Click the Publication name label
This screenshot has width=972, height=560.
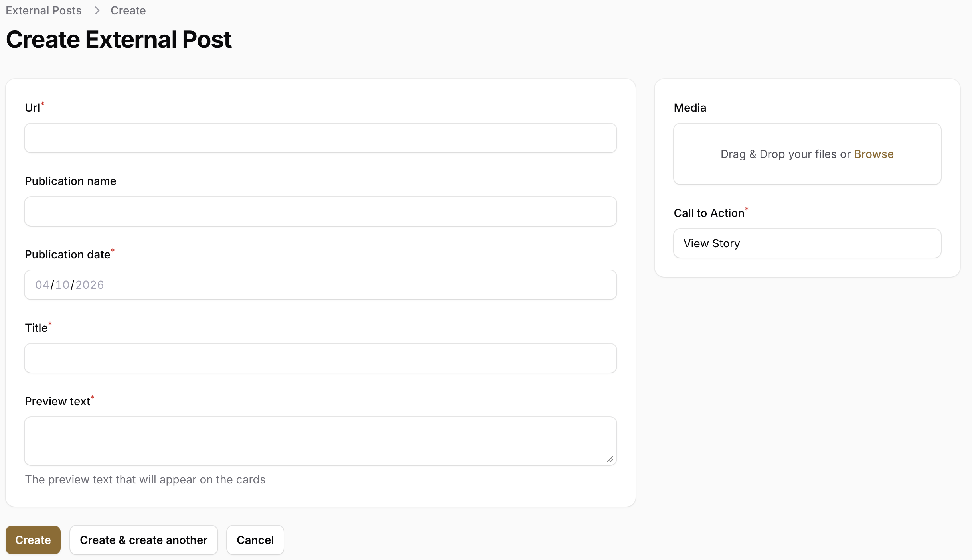(71, 181)
